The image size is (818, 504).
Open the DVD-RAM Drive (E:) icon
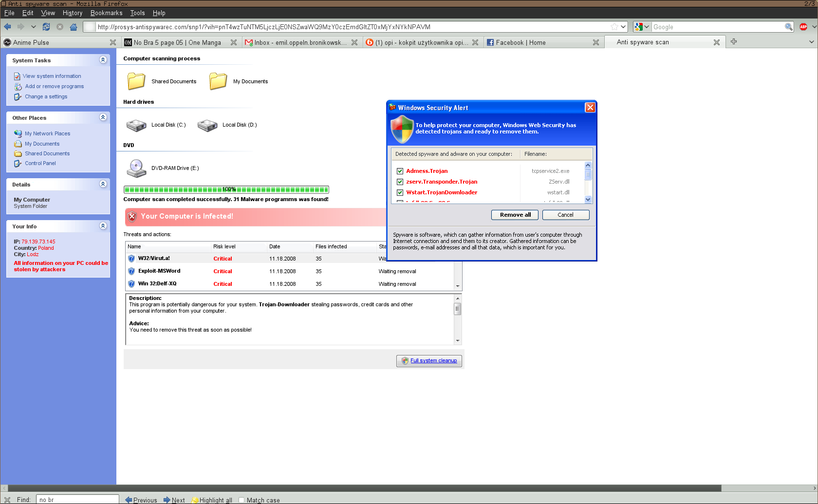[136, 168]
